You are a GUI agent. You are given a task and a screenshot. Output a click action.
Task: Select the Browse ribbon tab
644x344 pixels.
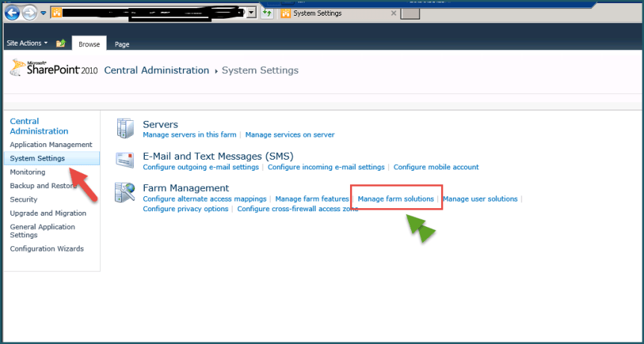(89, 44)
